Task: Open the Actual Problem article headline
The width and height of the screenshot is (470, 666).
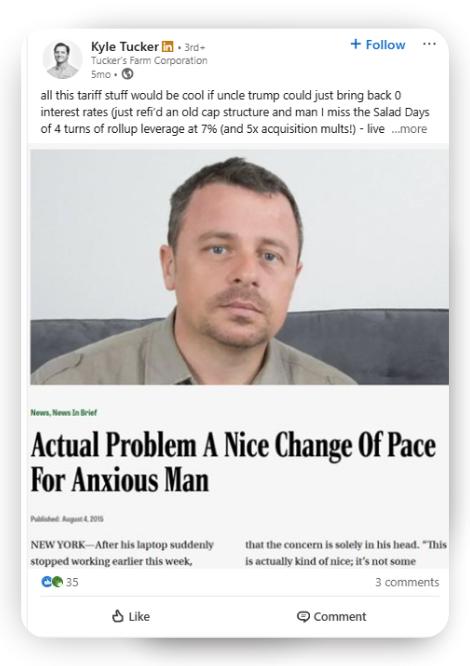Action: 234,462
